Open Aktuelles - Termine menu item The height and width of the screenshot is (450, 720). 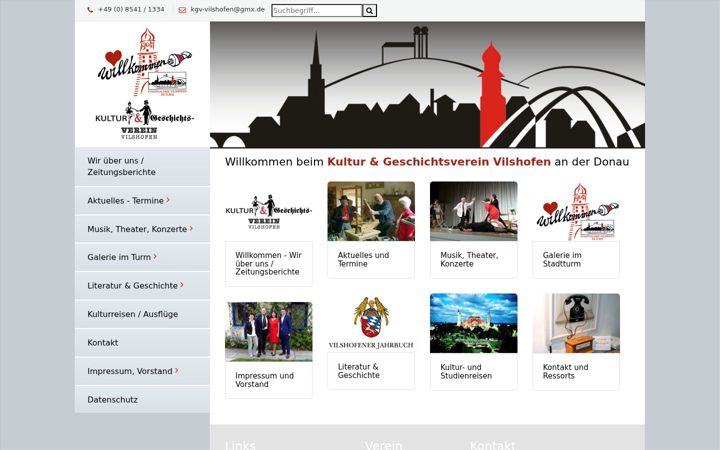[125, 201]
